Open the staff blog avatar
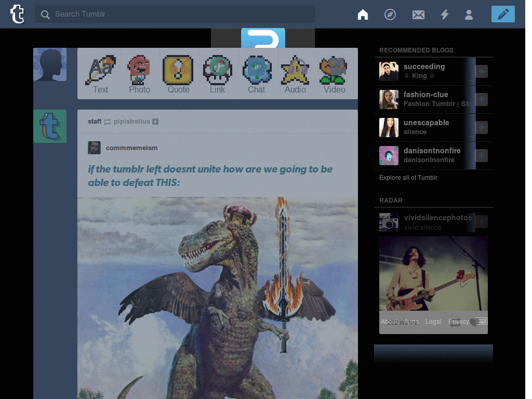The width and height of the screenshot is (532, 399). [50, 126]
